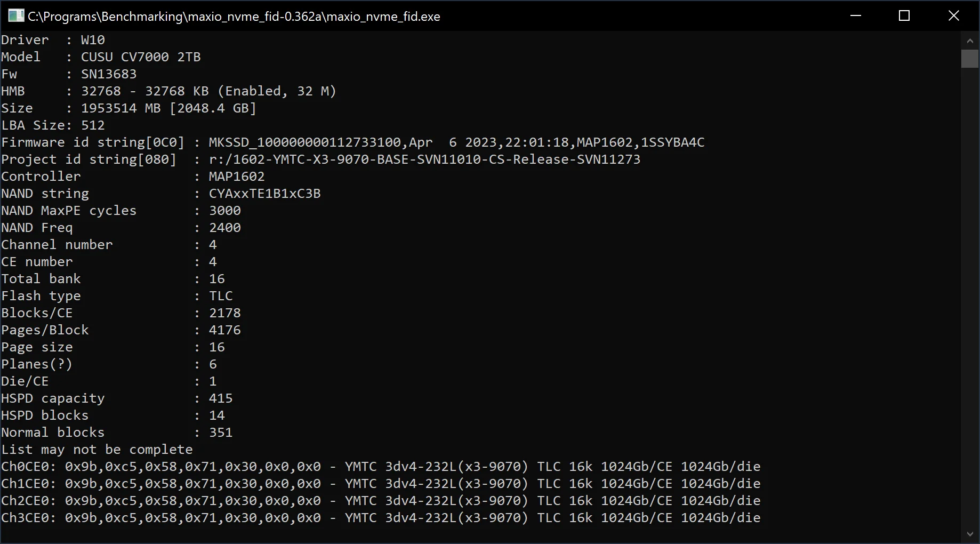Click the 'HSPD capacity' label
The width and height of the screenshot is (980, 544).
53,398
